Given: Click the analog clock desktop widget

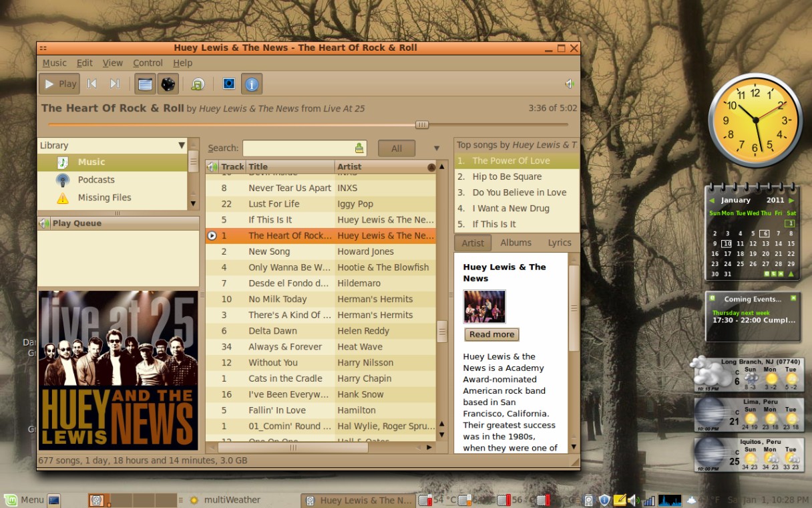Looking at the screenshot, I should (755, 120).
